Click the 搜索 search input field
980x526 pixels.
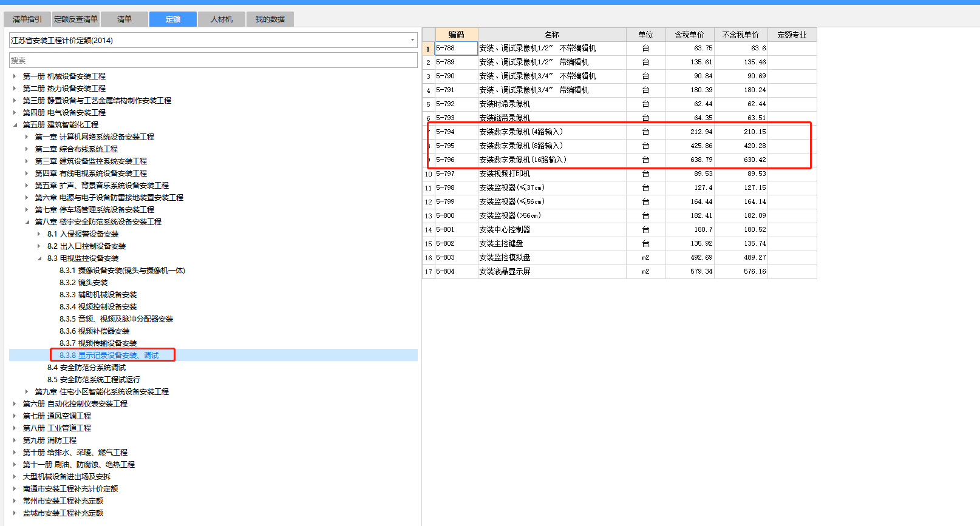point(213,60)
